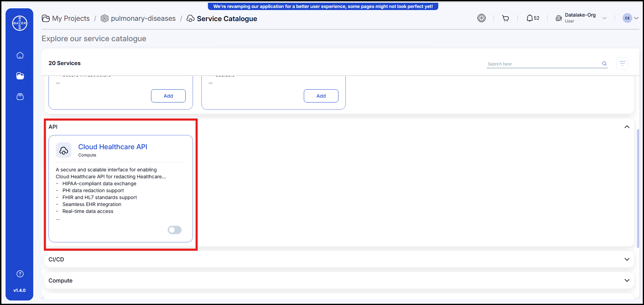Click the Service Catalogue cloud icon
The image size is (644, 305).
click(x=191, y=18)
